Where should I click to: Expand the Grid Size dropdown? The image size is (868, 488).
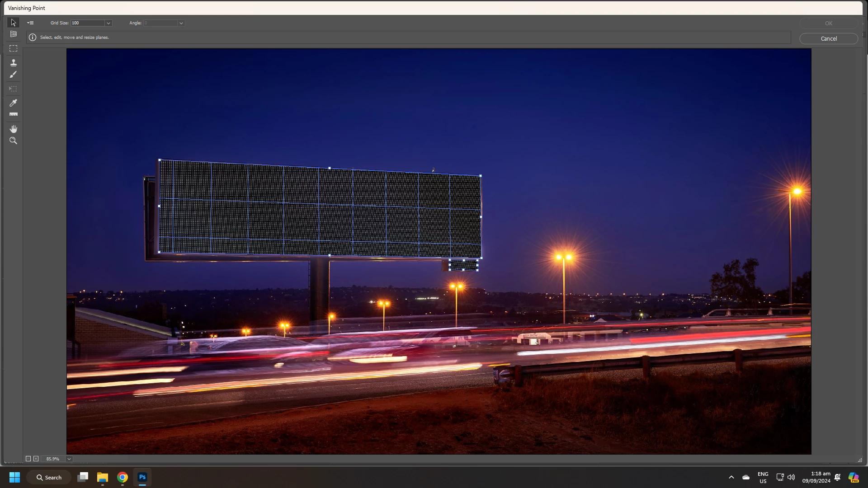click(x=108, y=23)
